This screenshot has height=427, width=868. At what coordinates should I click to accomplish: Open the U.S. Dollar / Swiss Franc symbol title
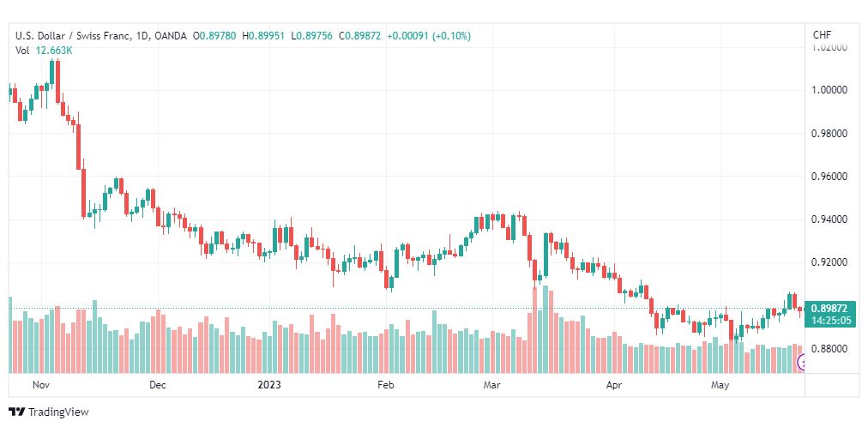click(74, 36)
